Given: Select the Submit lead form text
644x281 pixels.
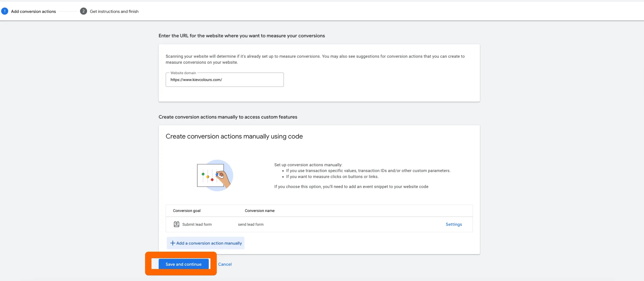Looking at the screenshot, I should click(x=197, y=224).
